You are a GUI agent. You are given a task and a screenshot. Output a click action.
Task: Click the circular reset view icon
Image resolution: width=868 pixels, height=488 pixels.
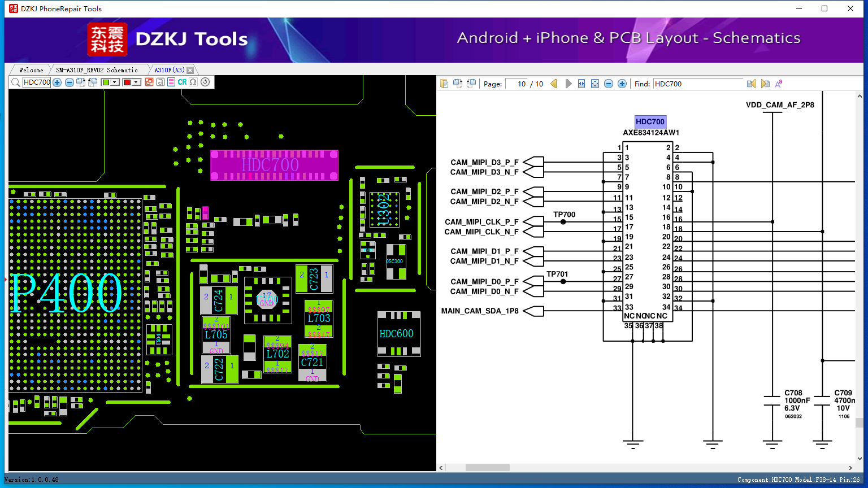coord(205,82)
